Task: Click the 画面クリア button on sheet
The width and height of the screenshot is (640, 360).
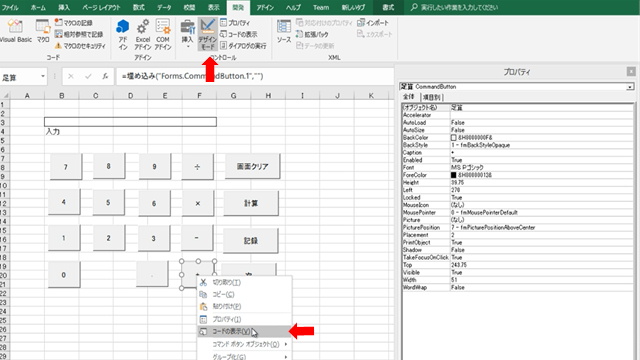Action: [252, 167]
